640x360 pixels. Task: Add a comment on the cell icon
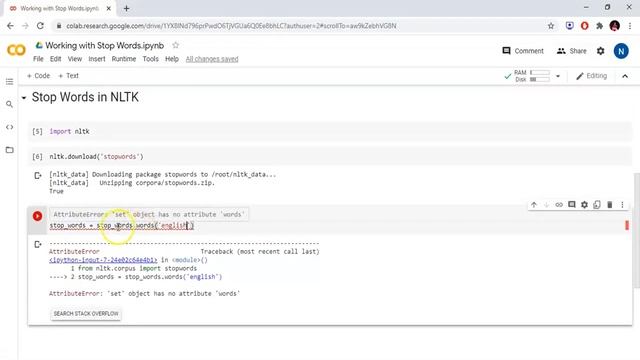(x=572, y=204)
